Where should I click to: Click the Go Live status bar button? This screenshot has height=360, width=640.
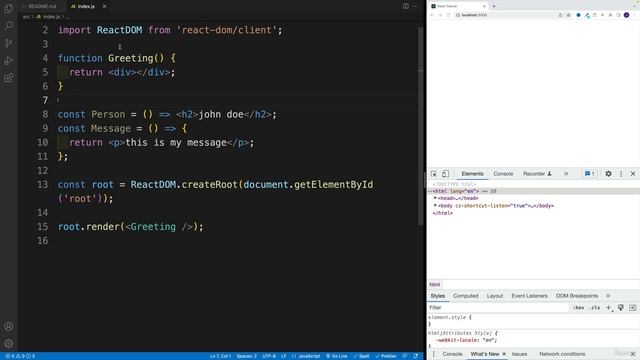pyautogui.click(x=337, y=356)
